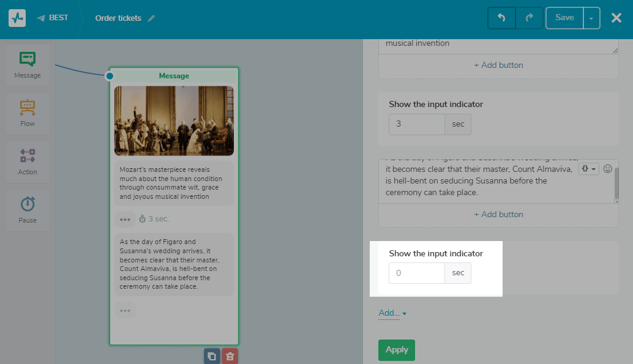The height and width of the screenshot is (364, 633).
Task: Close the flow editor
Action: (x=616, y=18)
